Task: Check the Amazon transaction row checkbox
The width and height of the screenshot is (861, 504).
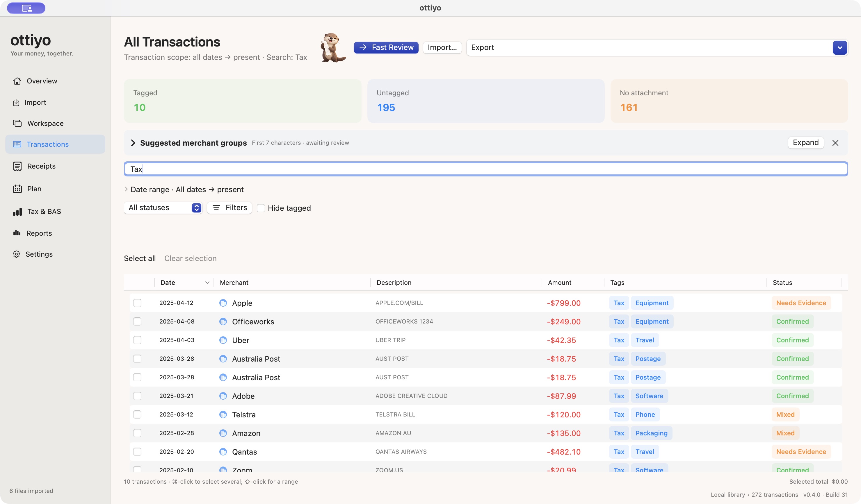Action: click(x=137, y=433)
